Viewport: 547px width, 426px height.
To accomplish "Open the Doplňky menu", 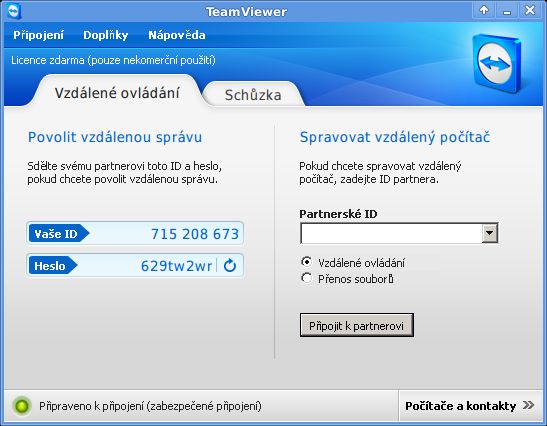I will [106, 35].
